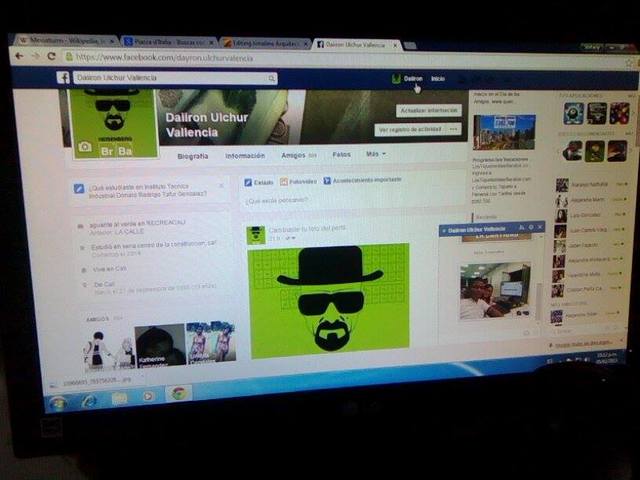640x480 pixels.
Task: Switch to the third browser tab
Action: [265, 44]
